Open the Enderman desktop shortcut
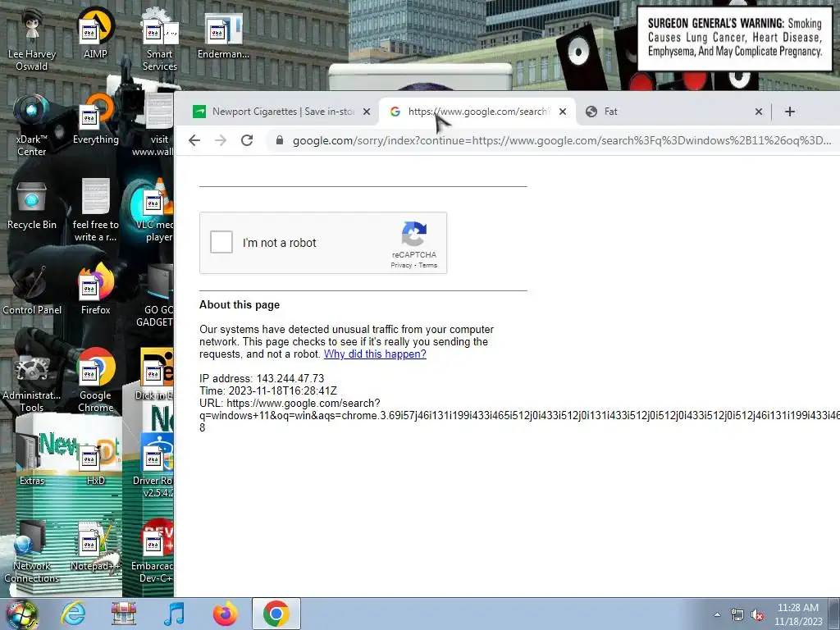This screenshot has width=840, height=630. (x=223, y=34)
